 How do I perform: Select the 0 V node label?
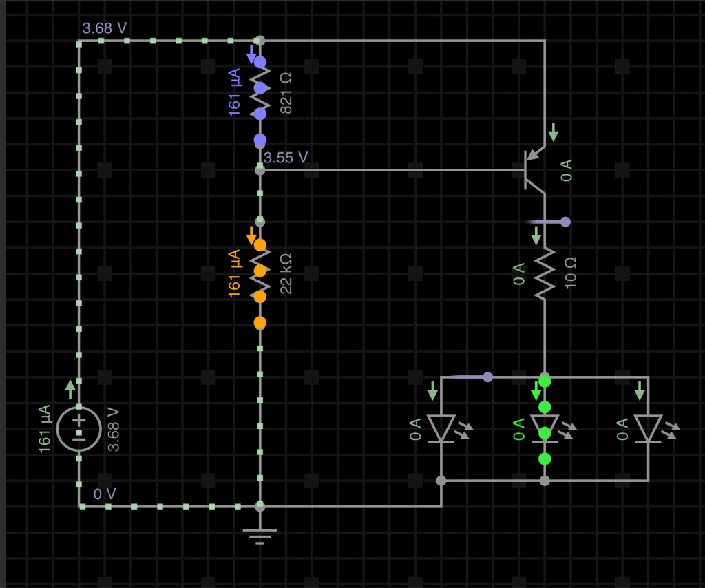(105, 494)
